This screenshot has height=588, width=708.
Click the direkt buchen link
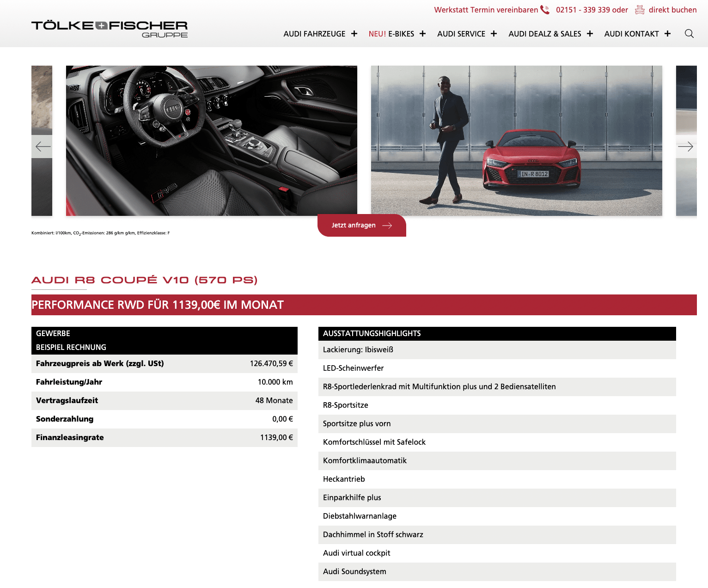(x=672, y=10)
